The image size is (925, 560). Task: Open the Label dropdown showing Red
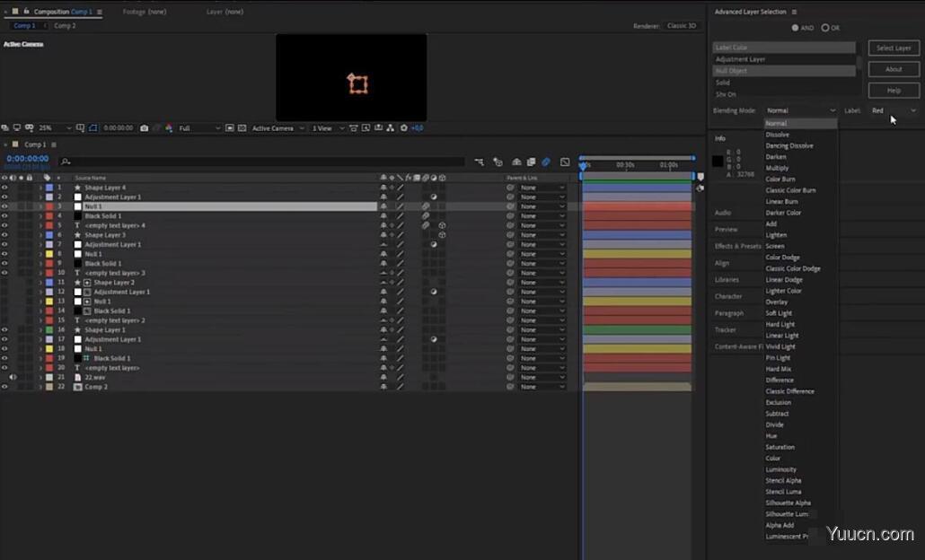[894, 110]
